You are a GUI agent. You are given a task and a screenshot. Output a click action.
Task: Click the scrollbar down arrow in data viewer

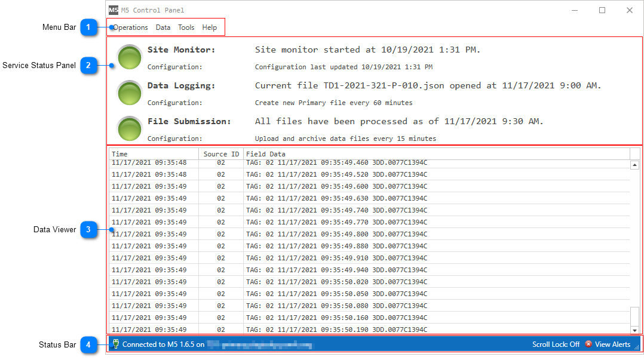(634, 330)
